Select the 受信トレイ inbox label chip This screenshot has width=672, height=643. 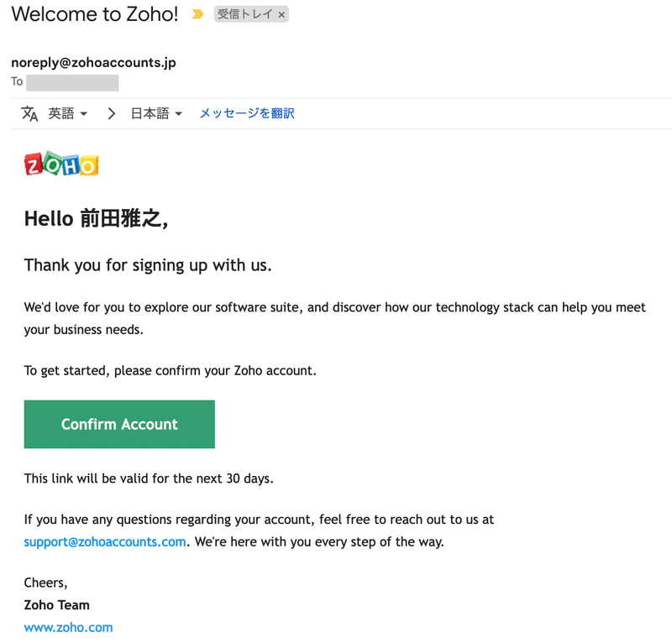coord(251,14)
